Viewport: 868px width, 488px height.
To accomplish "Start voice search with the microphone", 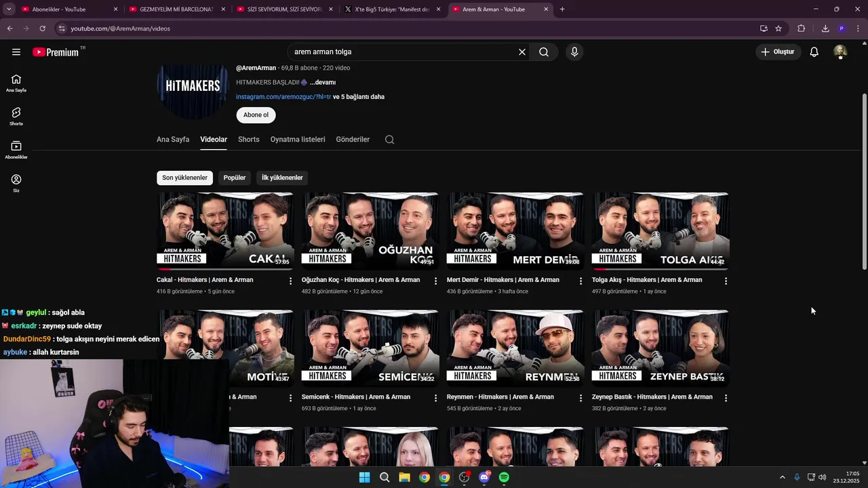I will coord(574,52).
